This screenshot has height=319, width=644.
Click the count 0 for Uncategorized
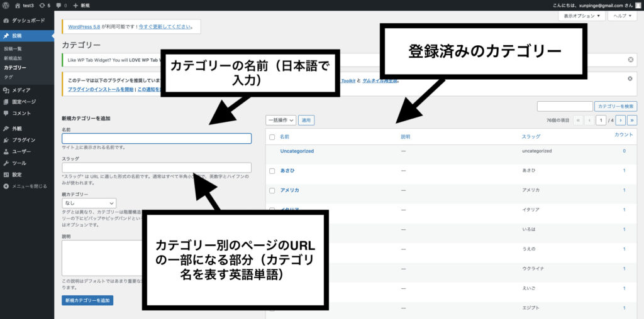tap(625, 151)
